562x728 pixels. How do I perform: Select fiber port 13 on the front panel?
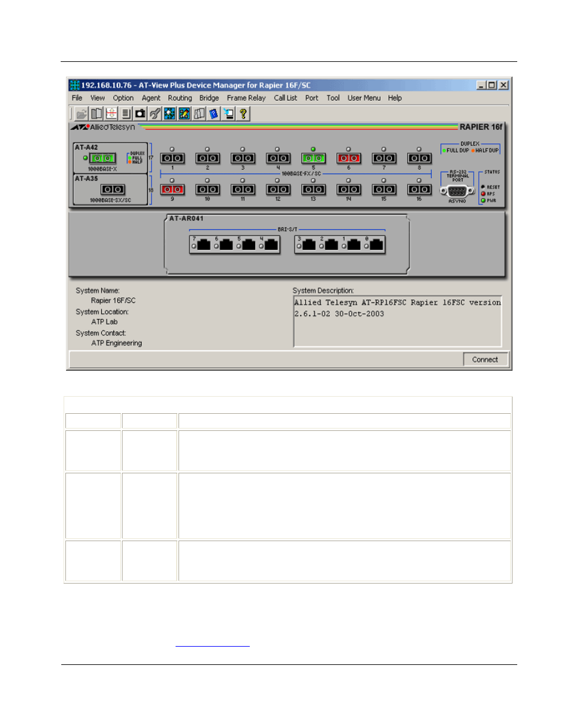click(313, 189)
